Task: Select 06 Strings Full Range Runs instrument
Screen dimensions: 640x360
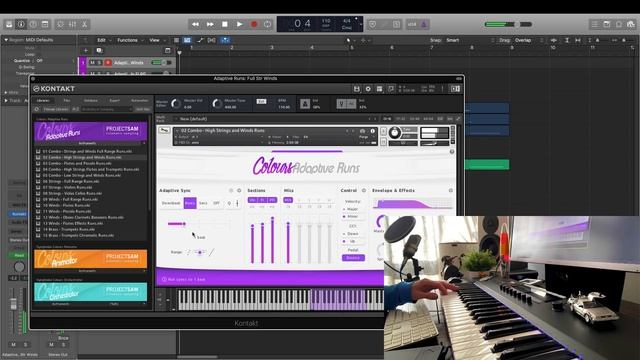Action: (x=71, y=181)
